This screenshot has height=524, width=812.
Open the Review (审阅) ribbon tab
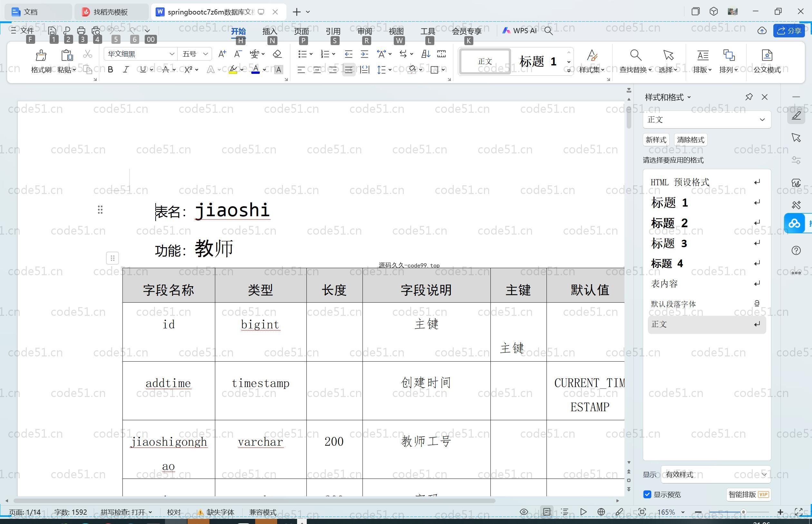(x=365, y=31)
